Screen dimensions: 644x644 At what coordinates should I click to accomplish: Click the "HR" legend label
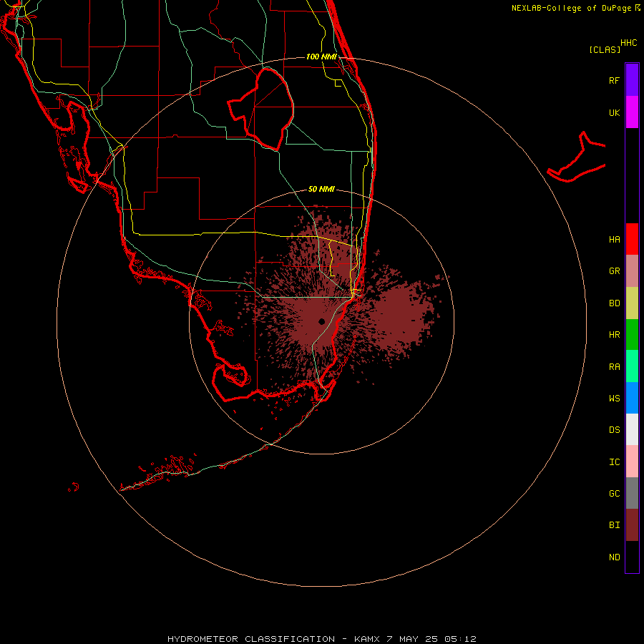pyautogui.click(x=614, y=335)
